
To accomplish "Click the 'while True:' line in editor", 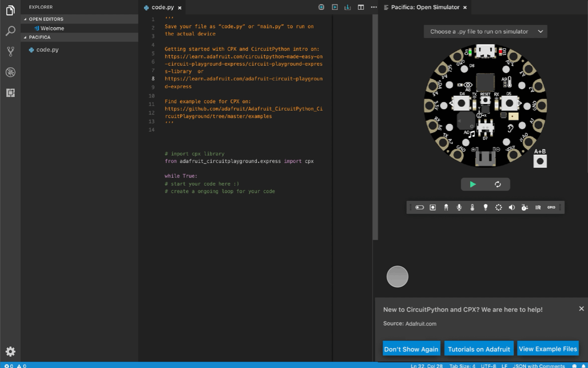I will (181, 176).
